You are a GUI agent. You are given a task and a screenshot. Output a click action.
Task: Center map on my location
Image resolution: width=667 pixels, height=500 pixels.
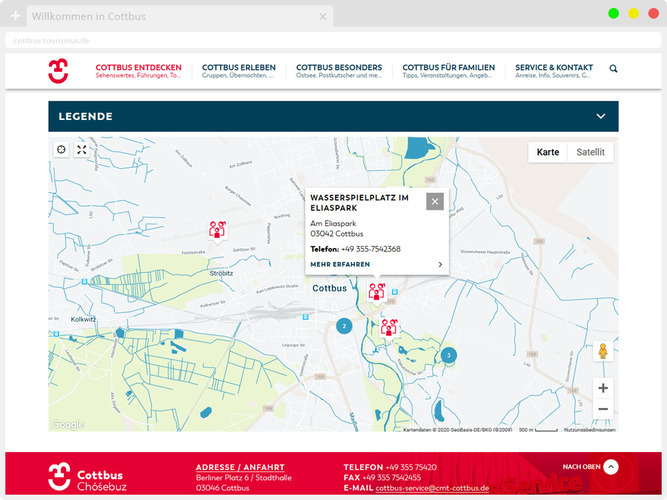click(x=62, y=149)
